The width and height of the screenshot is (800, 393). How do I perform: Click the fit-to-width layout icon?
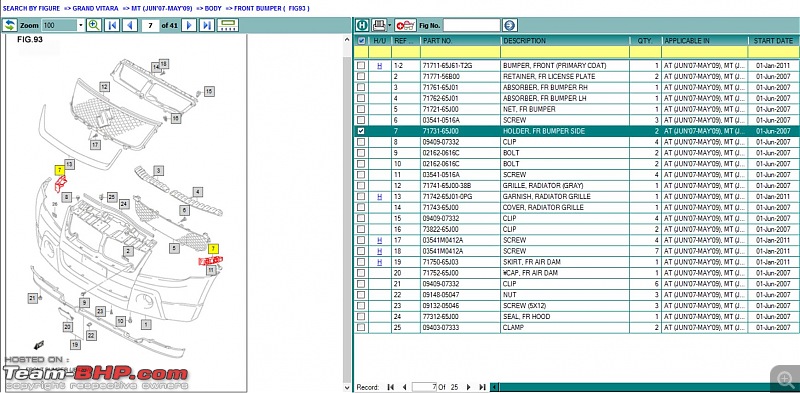pyautogui.click(x=228, y=25)
